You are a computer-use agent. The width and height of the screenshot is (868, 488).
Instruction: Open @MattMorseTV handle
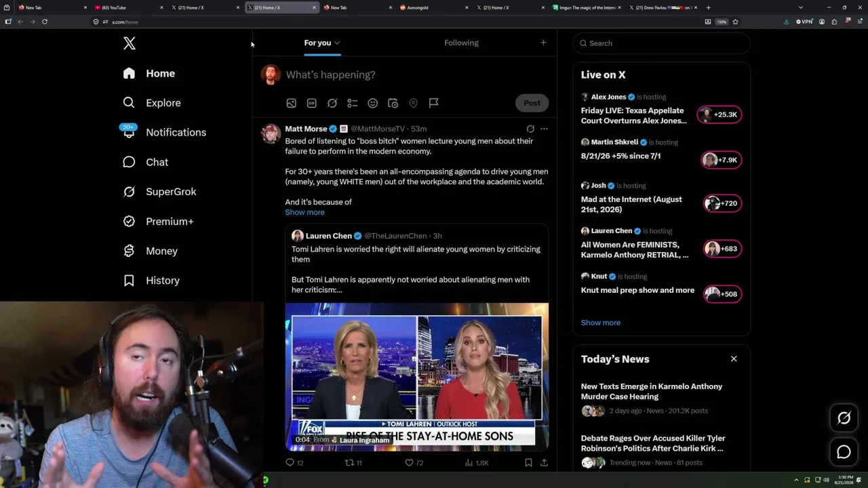click(377, 129)
